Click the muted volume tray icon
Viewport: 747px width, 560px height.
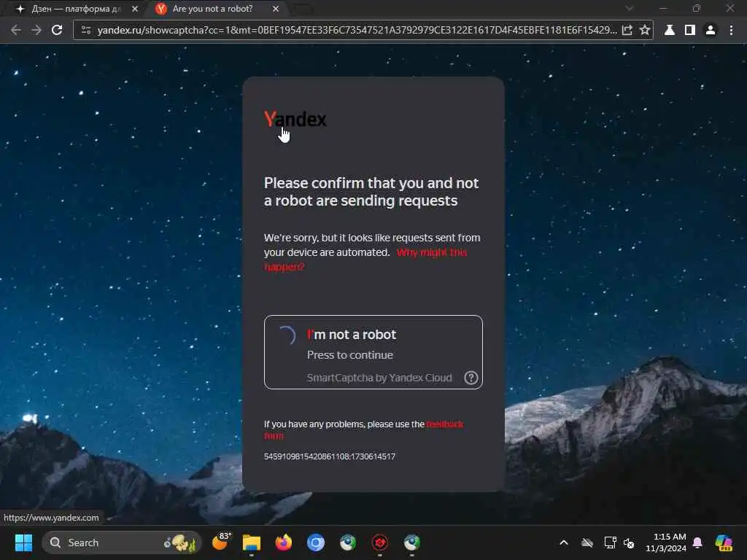pos(629,542)
